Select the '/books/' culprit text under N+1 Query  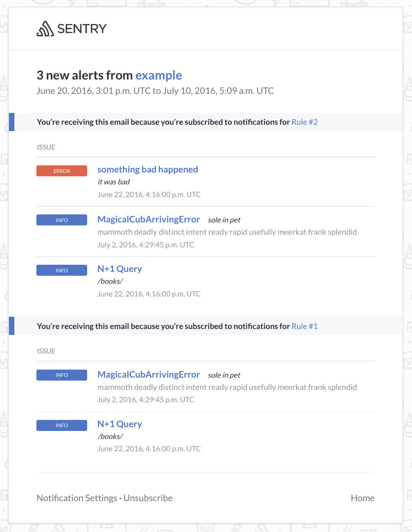pyautogui.click(x=110, y=281)
